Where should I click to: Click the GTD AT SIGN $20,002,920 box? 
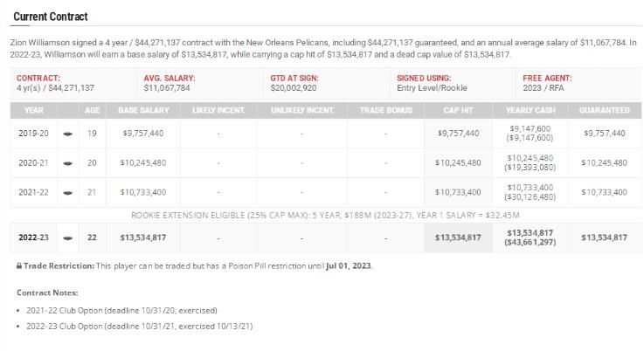326,83
